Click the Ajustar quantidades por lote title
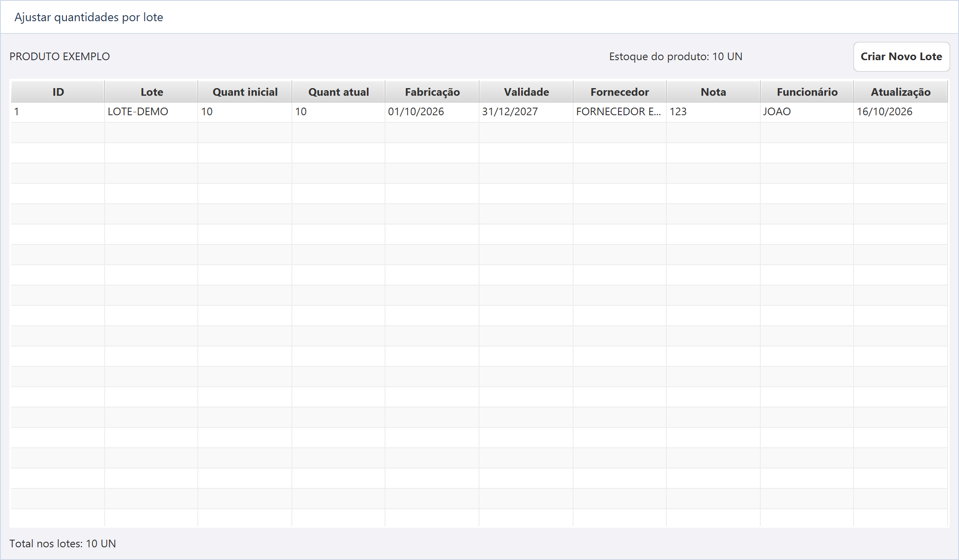This screenshot has height=560, width=959. tap(89, 17)
